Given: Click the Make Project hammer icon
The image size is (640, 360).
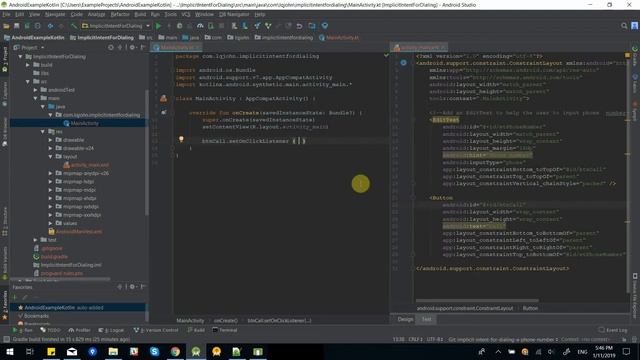Looking at the screenshot, I should pos(73,26).
